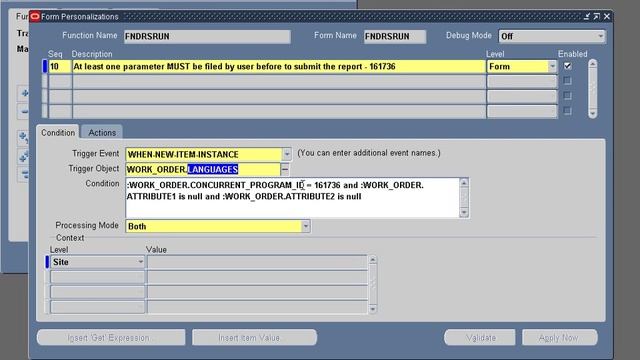Image resolution: width=640 pixels, height=360 pixels.
Task: Click the minus icon in background window
Action: click(24, 111)
